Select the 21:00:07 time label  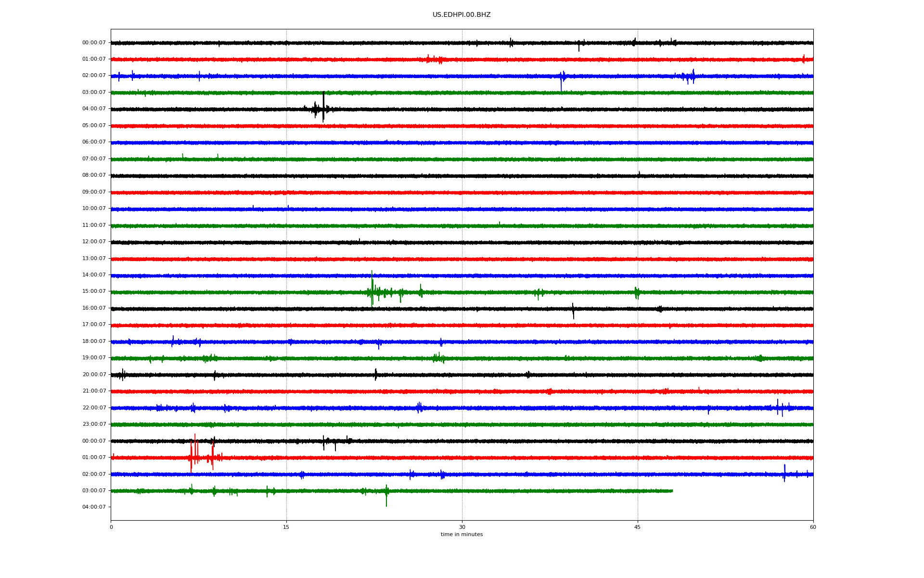coord(94,391)
